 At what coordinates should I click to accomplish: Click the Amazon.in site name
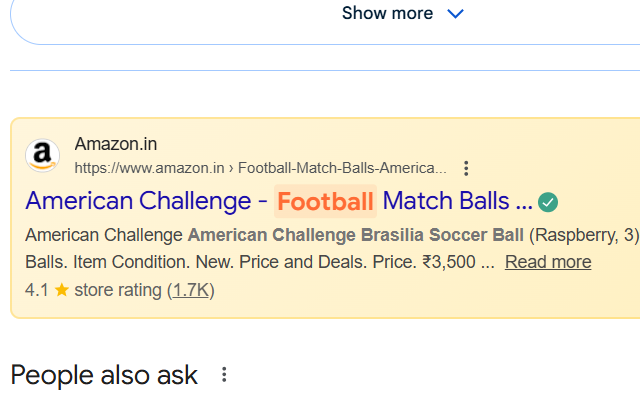[x=115, y=144]
